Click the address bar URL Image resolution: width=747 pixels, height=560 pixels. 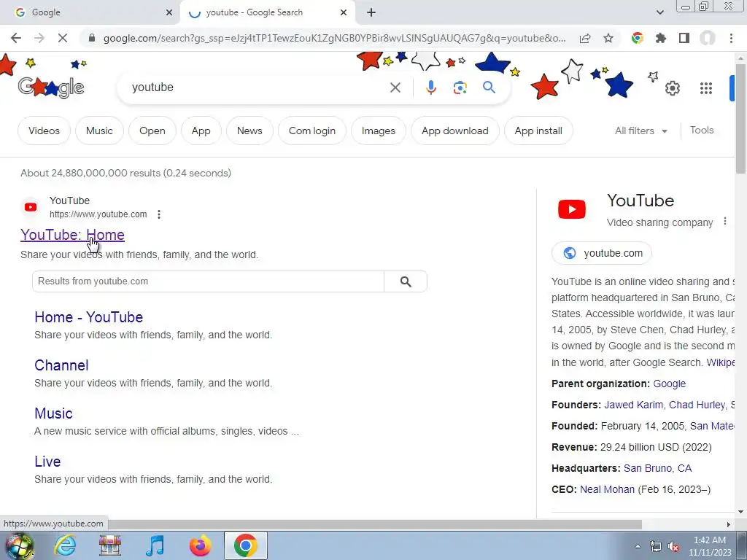tap(334, 38)
